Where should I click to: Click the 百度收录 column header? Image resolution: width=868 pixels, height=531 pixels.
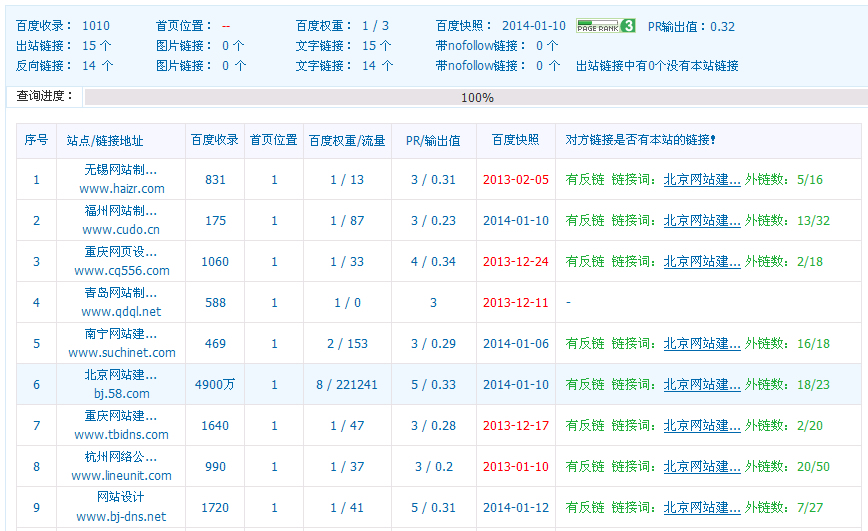[215, 140]
